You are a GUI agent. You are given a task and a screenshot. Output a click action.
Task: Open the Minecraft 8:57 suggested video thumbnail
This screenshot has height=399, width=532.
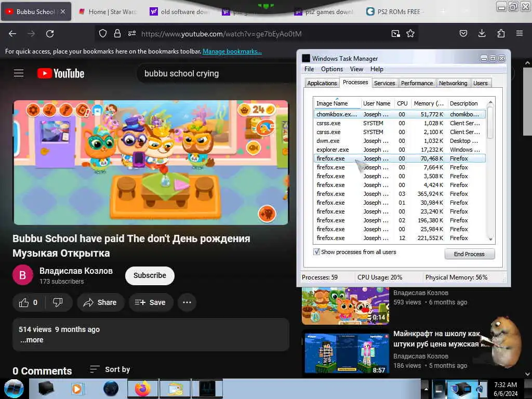pyautogui.click(x=345, y=353)
